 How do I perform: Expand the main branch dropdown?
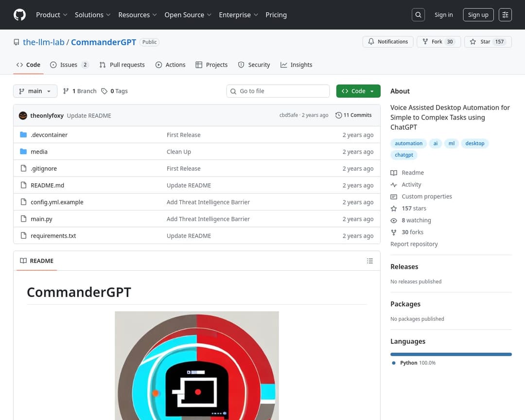(35, 91)
